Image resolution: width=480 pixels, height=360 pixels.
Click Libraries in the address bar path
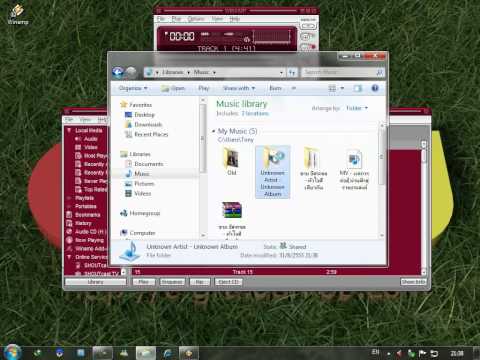pos(173,72)
